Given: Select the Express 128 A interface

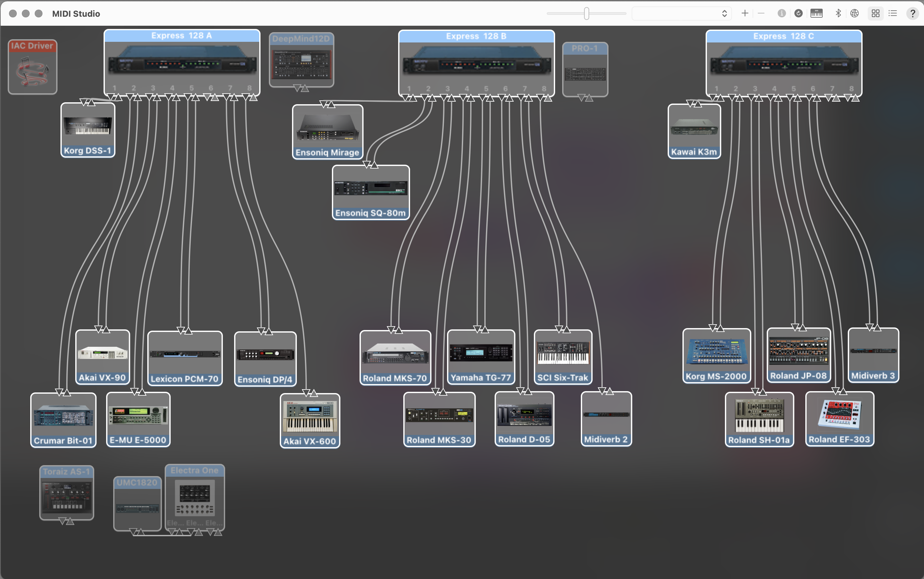Looking at the screenshot, I should (x=182, y=63).
